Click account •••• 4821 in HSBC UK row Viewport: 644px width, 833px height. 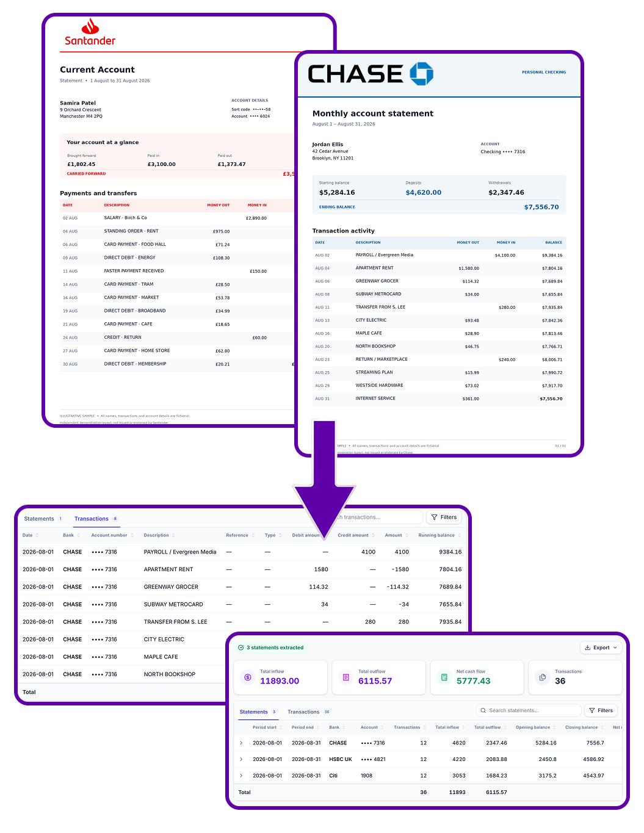click(x=373, y=759)
